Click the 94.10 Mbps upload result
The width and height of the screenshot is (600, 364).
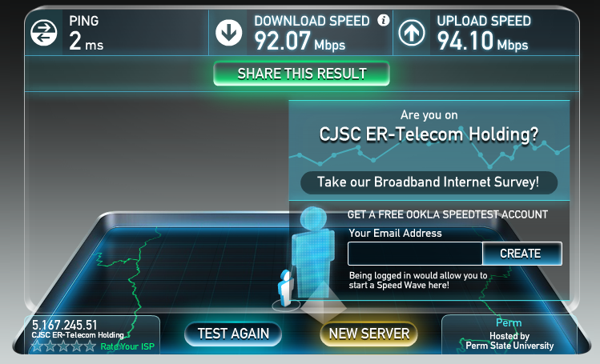[482, 42]
